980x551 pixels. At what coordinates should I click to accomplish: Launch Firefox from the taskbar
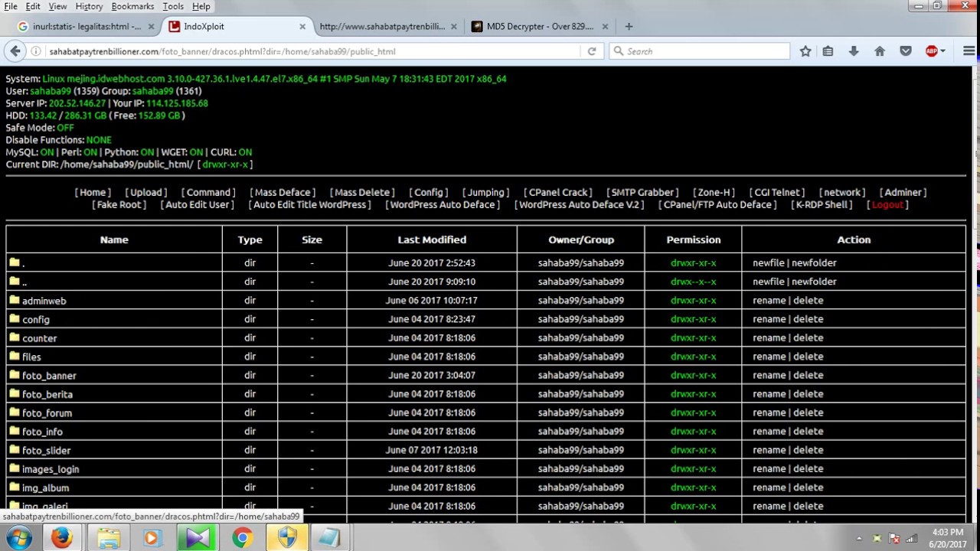tap(62, 538)
